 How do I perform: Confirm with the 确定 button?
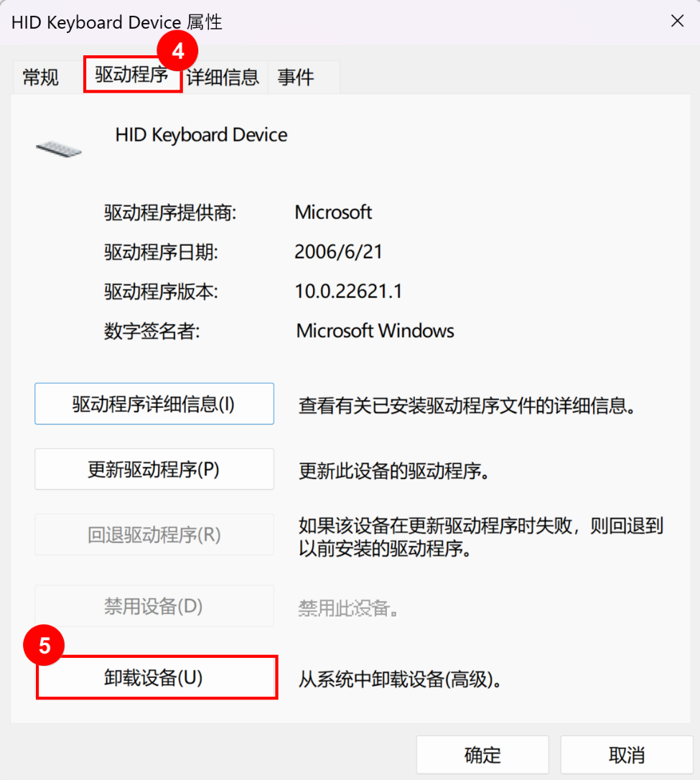point(482,755)
